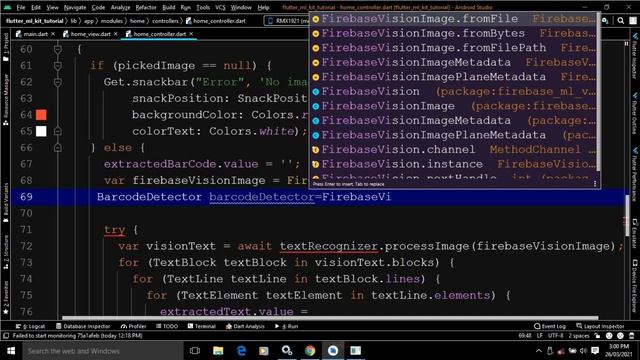Open the VCS menu
The height and width of the screenshot is (360, 640).
[x=220, y=7]
